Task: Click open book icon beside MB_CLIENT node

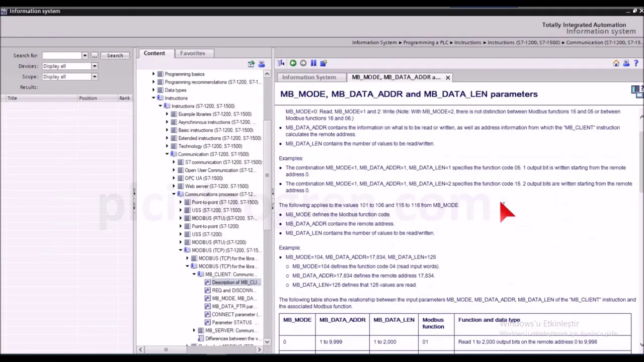Action: click(201, 275)
